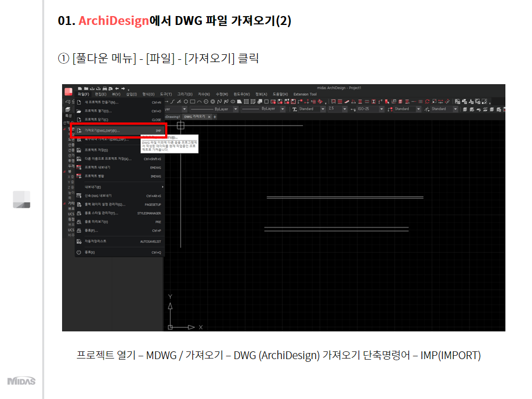Select the rectangle draw tool icon

pos(192,101)
